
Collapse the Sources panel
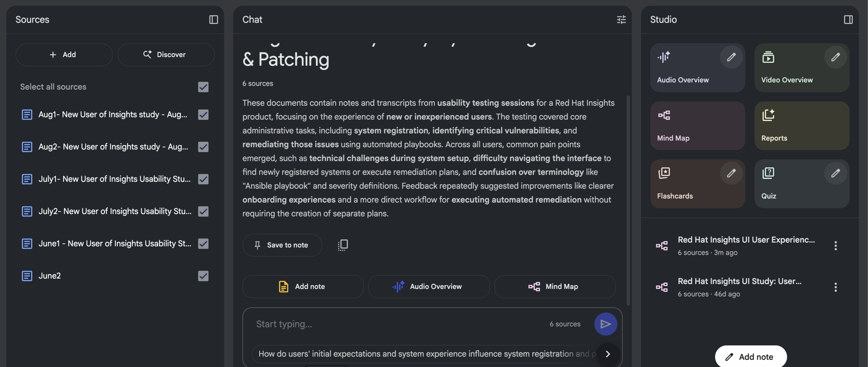point(214,19)
